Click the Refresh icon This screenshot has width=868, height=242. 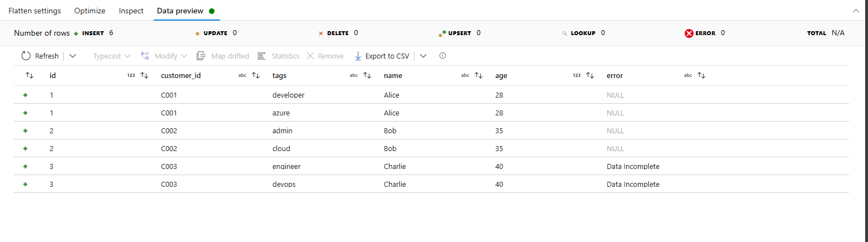tap(26, 56)
